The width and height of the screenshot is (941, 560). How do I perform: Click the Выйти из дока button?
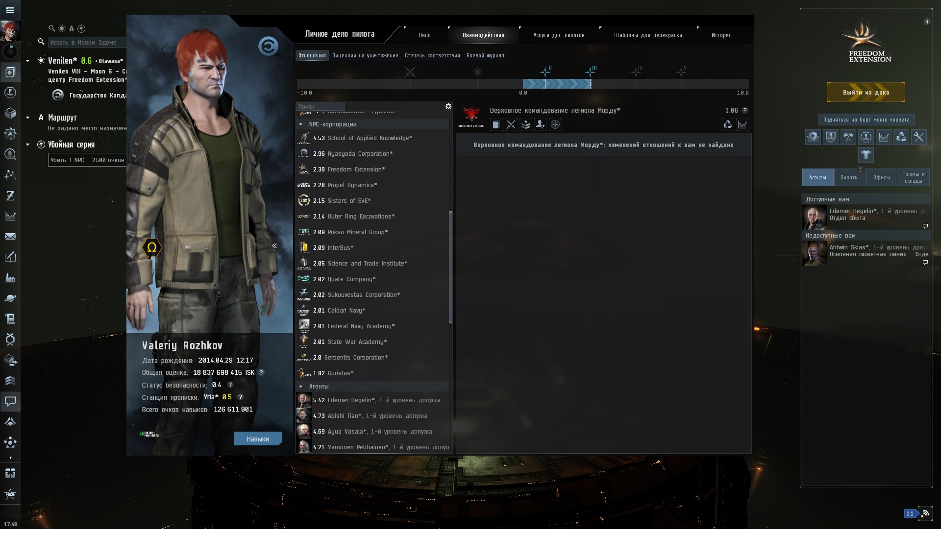point(866,92)
